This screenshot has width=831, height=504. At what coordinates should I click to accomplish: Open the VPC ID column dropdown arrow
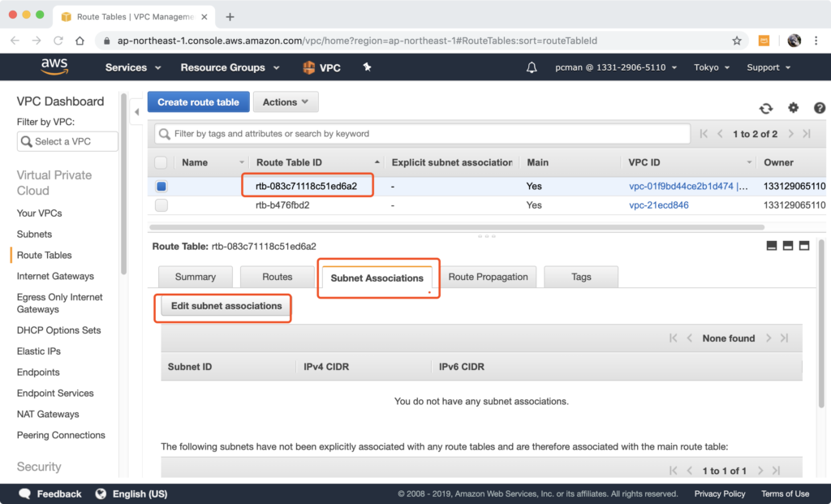tap(749, 162)
